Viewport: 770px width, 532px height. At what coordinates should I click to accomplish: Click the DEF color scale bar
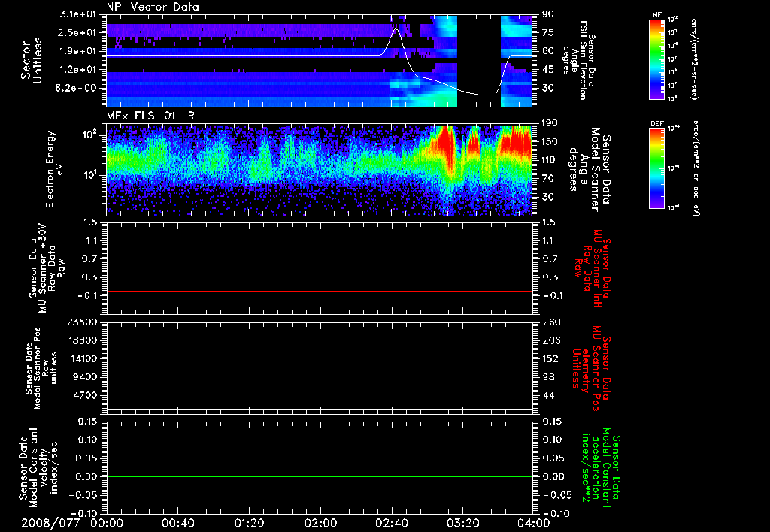657,168
